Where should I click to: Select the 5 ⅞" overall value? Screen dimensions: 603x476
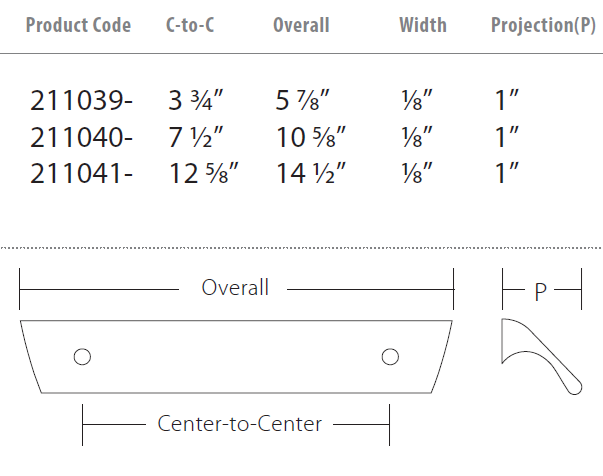point(304,100)
